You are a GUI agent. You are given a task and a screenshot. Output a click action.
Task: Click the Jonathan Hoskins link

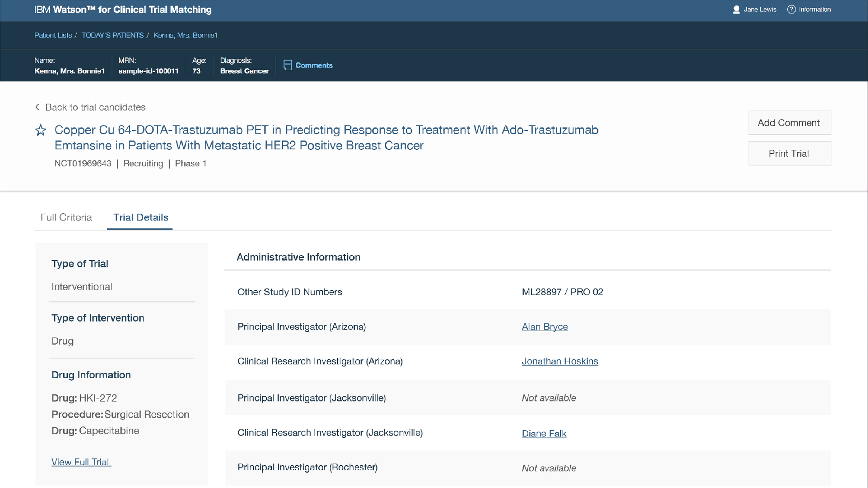pyautogui.click(x=560, y=361)
